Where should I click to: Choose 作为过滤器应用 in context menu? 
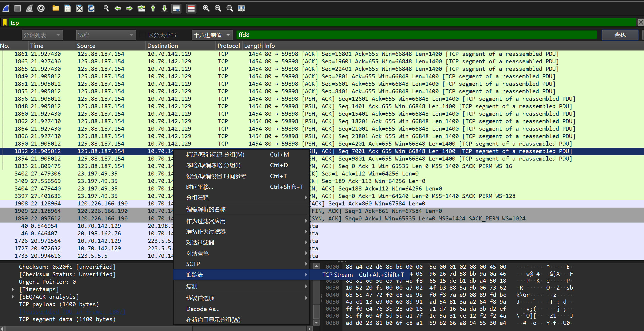coord(206,221)
